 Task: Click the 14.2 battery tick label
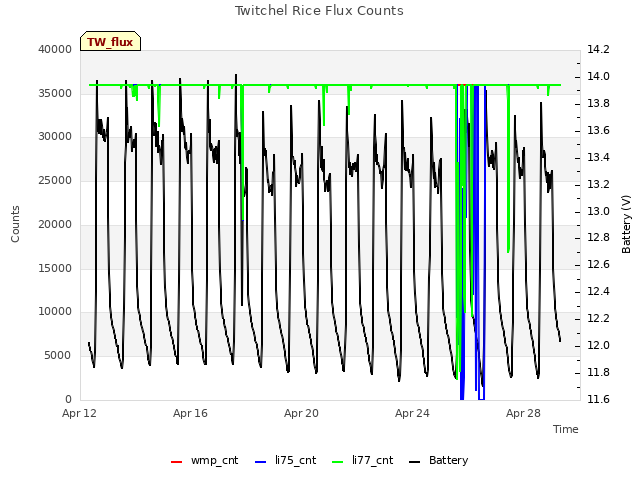(598, 49)
